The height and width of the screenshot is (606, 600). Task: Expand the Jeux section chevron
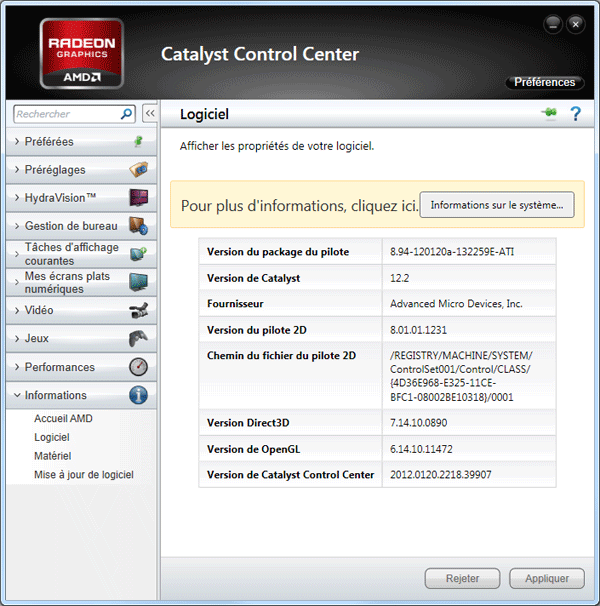point(17,339)
